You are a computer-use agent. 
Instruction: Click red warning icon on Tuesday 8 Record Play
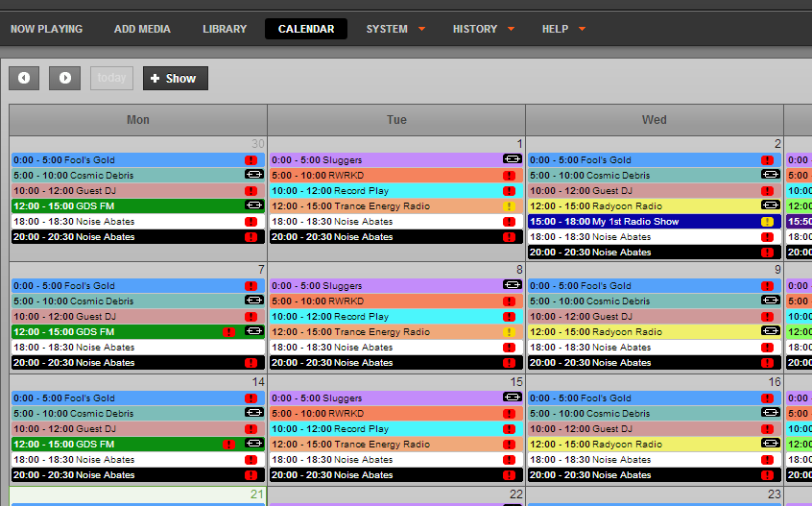(510, 317)
